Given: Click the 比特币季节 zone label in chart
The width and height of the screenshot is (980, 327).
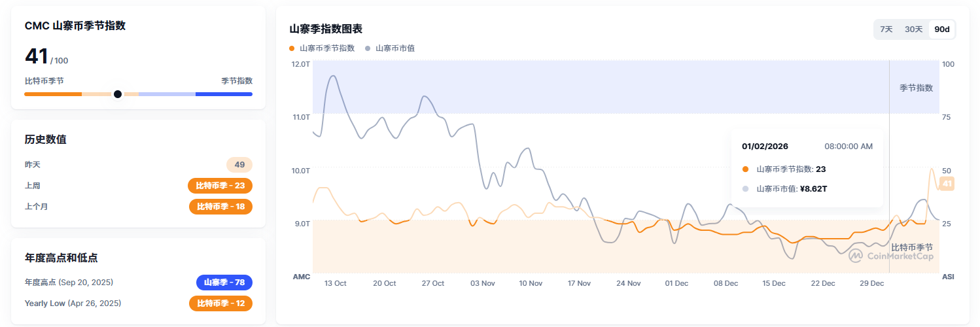Looking at the screenshot, I should (x=912, y=247).
